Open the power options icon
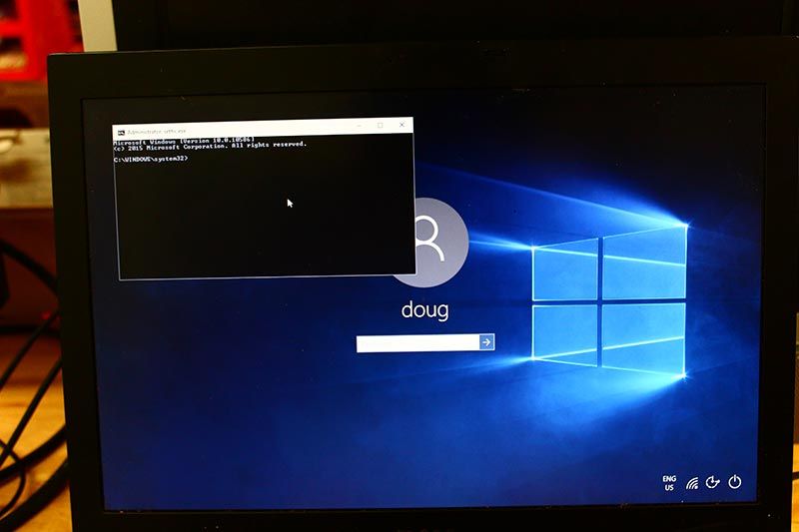 pyautogui.click(x=734, y=481)
